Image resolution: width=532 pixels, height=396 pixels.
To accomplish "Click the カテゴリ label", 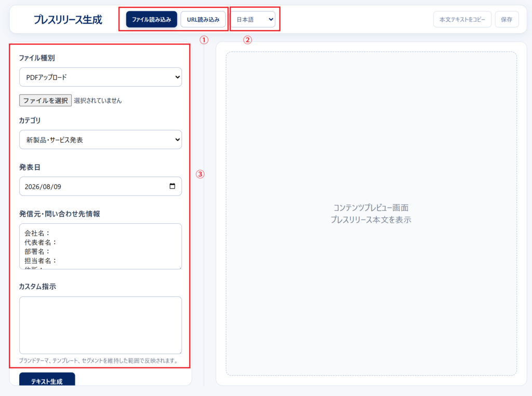I will click(x=30, y=120).
